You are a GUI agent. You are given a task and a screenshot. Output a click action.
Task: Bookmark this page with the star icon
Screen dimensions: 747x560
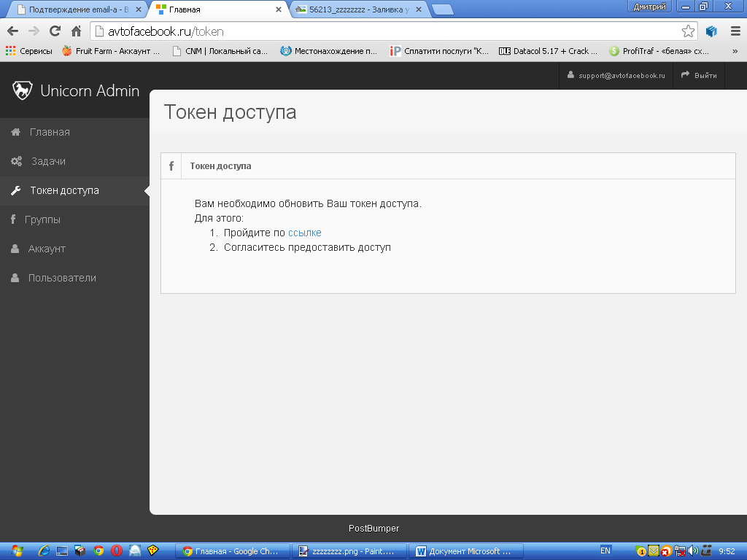[688, 31]
